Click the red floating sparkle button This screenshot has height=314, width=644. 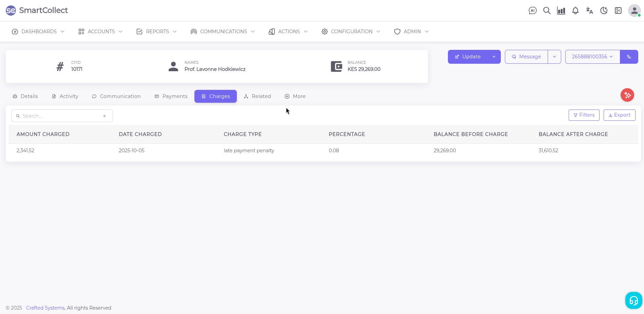point(627,95)
